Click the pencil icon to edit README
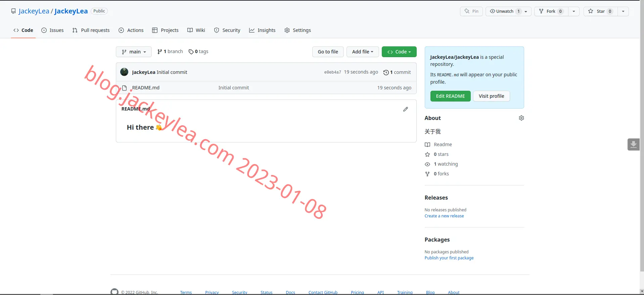Image resolution: width=644 pixels, height=295 pixels. (406, 109)
